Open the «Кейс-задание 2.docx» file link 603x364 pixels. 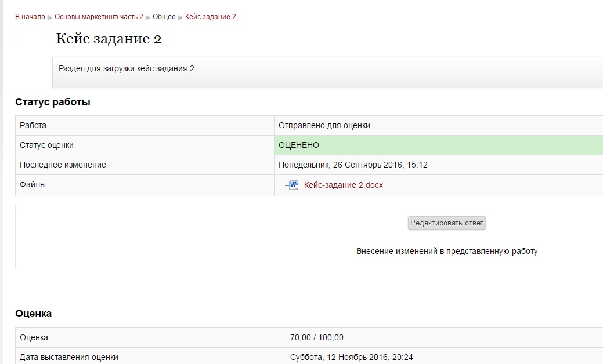pyautogui.click(x=343, y=185)
